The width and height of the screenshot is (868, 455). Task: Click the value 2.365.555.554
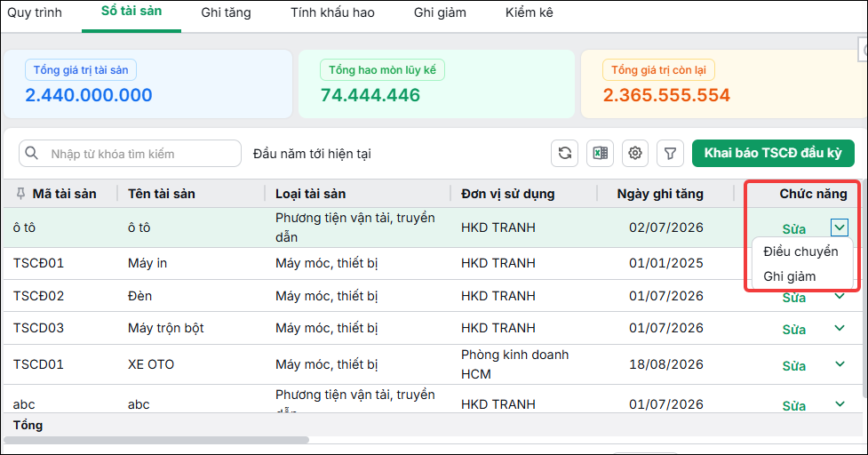[x=666, y=95]
